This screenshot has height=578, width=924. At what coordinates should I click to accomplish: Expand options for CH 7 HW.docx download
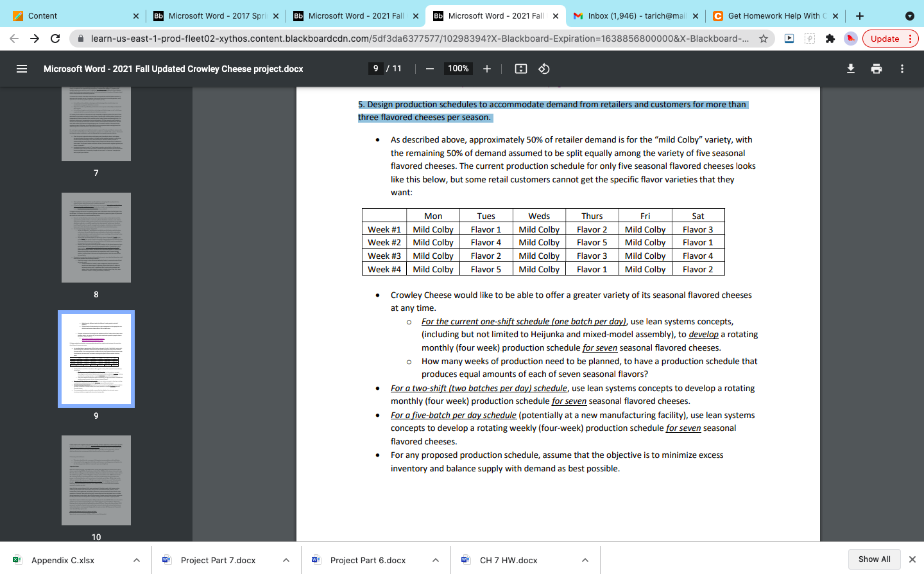[585, 560]
